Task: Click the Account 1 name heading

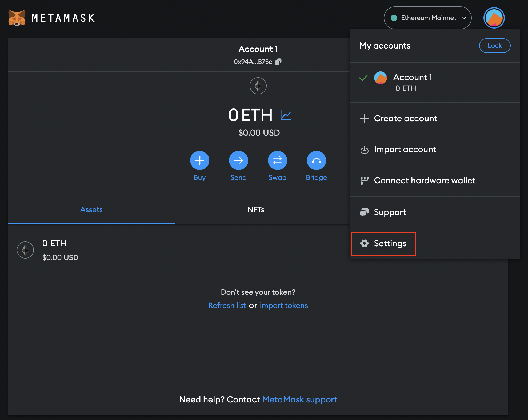Action: click(258, 49)
